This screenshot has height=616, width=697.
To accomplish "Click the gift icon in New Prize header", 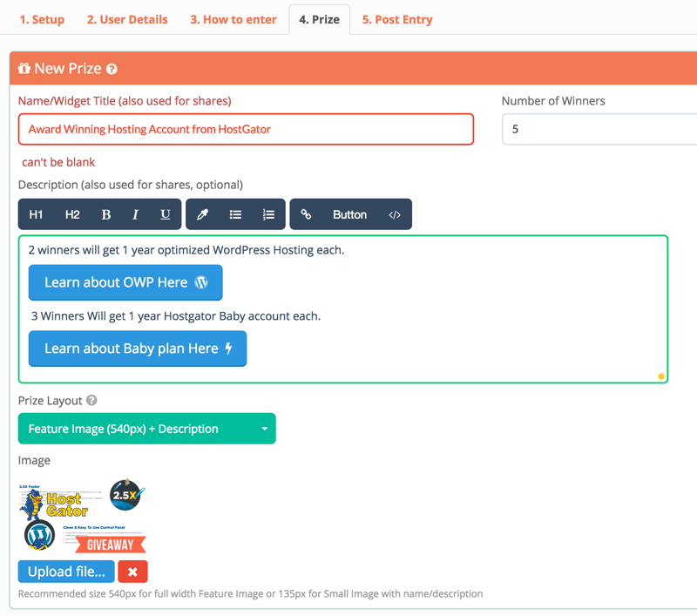I will [x=24, y=69].
